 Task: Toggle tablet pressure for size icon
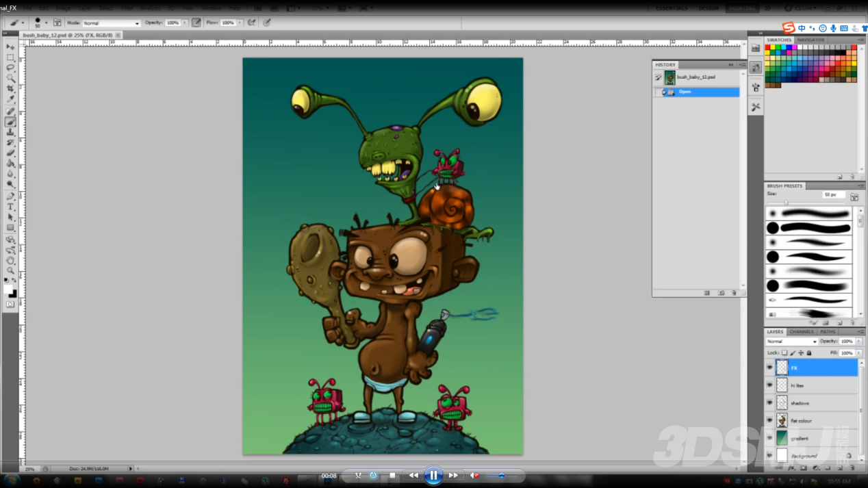tap(267, 23)
